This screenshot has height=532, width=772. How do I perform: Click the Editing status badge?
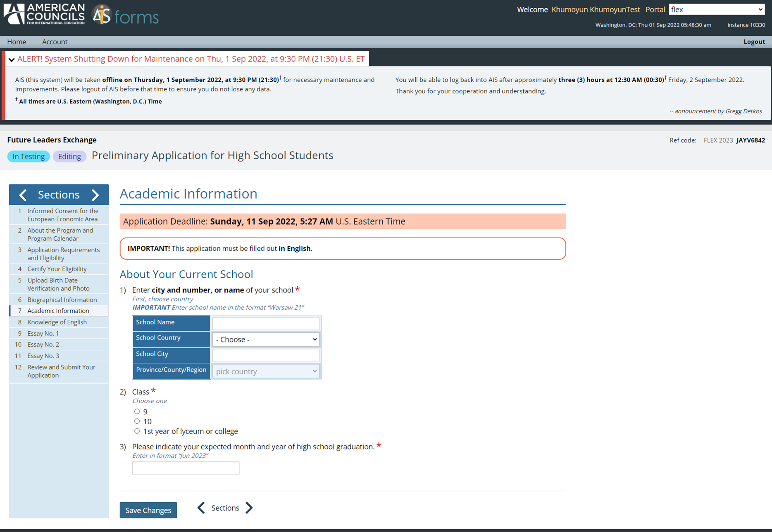(69, 157)
